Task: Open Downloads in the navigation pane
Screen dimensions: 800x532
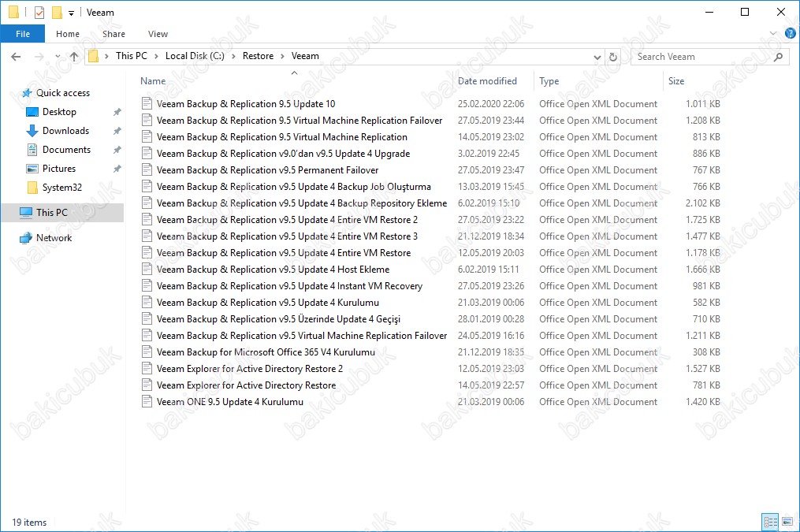Action: coord(65,131)
